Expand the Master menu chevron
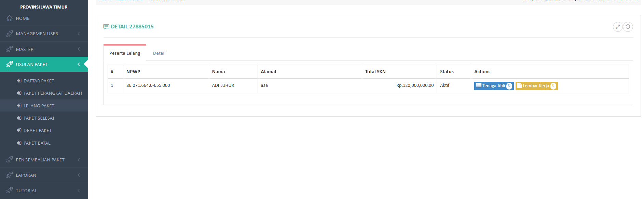This screenshot has height=199, width=644. pos(79,49)
